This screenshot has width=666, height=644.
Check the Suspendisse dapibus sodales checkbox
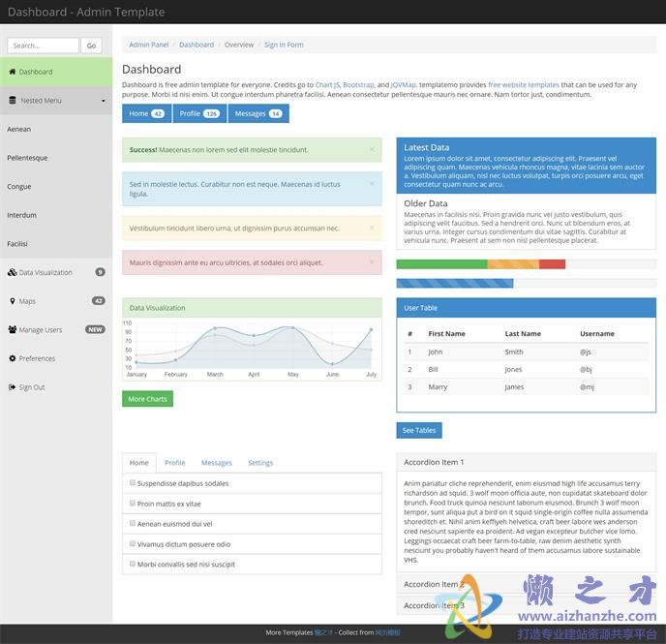pyautogui.click(x=133, y=482)
